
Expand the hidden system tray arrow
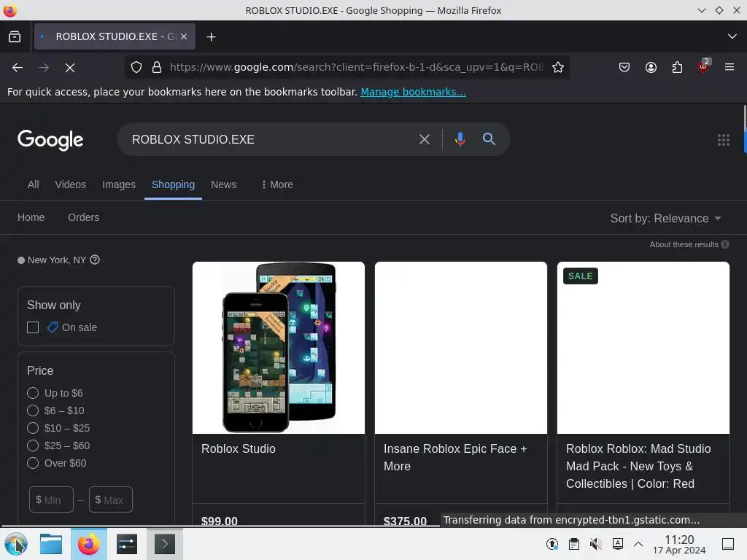pos(638,544)
